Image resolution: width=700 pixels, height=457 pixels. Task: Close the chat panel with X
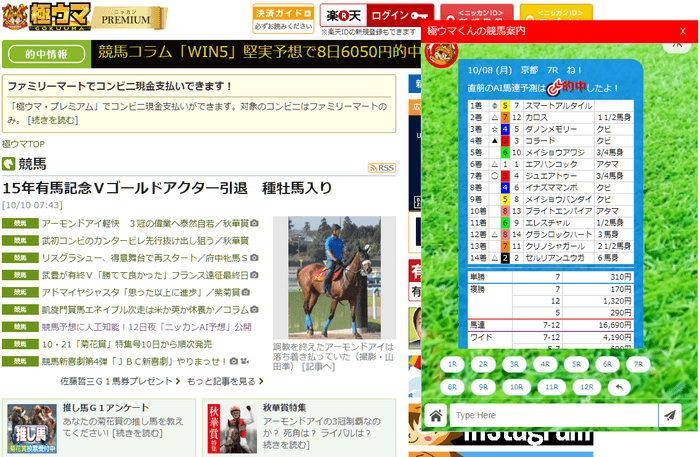682,31
